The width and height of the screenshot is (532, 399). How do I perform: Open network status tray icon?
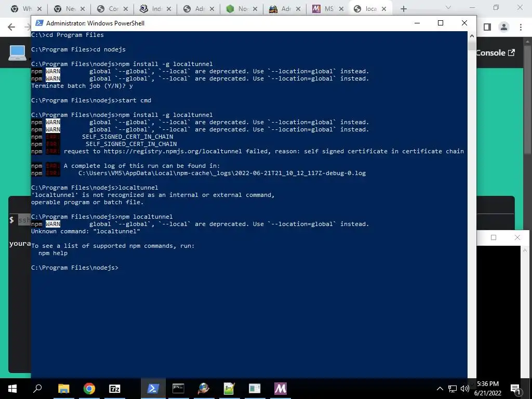(453, 389)
